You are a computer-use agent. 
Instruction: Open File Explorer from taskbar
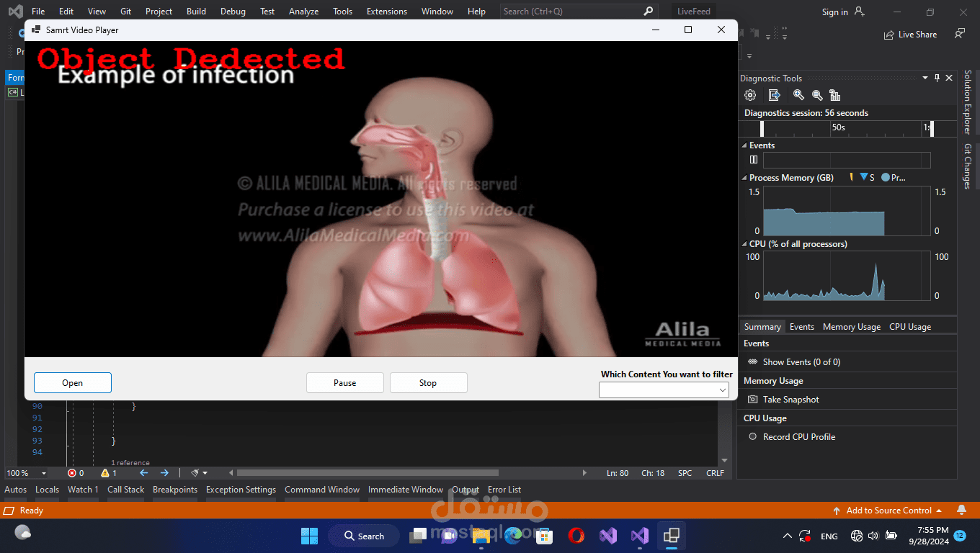point(481,536)
